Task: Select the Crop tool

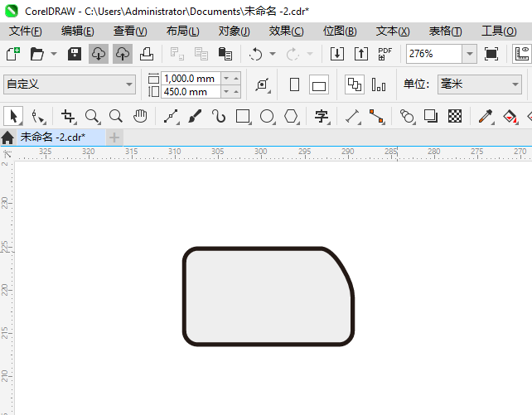Action: click(68, 116)
